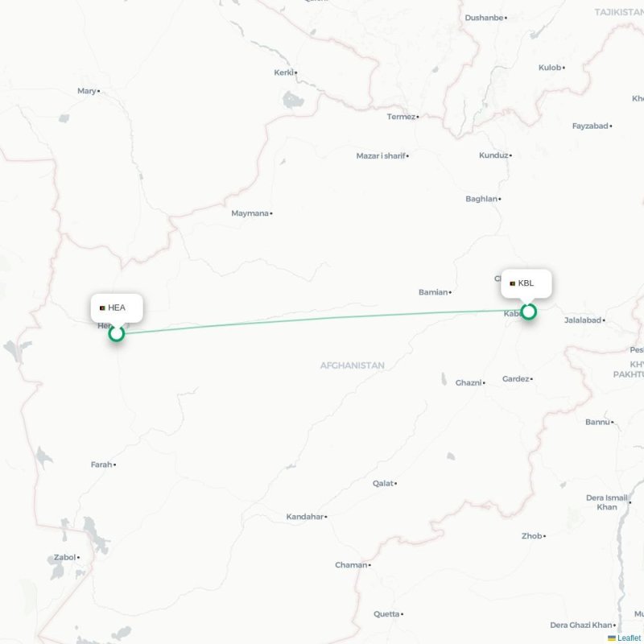Click the KBL airport circle marker

pos(529,312)
